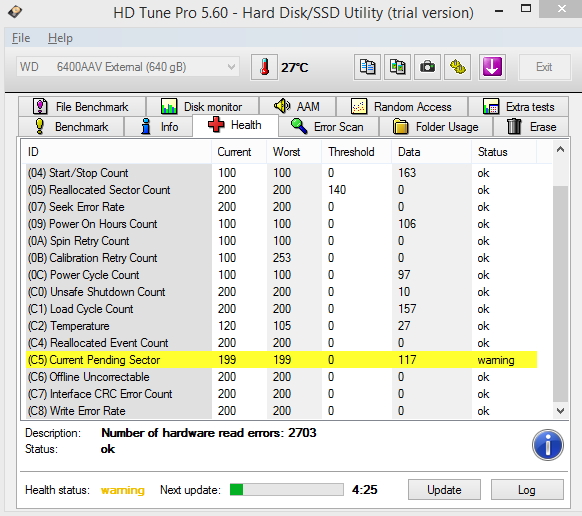The image size is (582, 516).
Task: Select the (C6) Offline Uncorrectable row
Action: [x=281, y=377]
